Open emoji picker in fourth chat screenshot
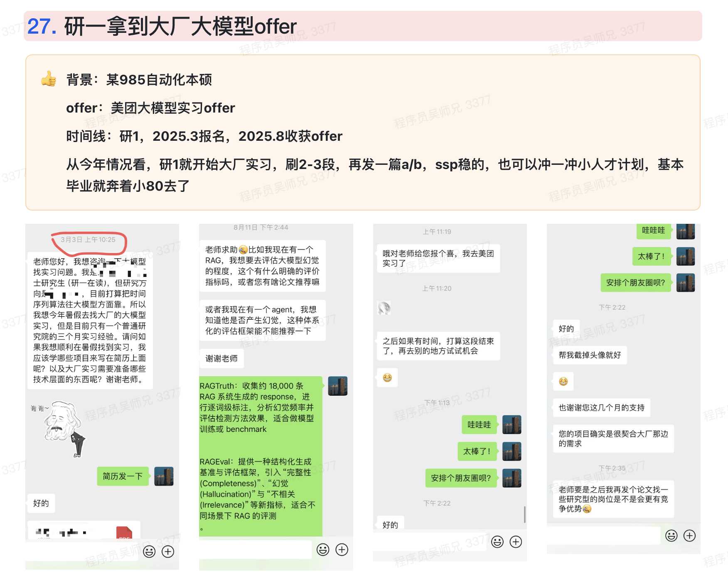 click(x=671, y=536)
